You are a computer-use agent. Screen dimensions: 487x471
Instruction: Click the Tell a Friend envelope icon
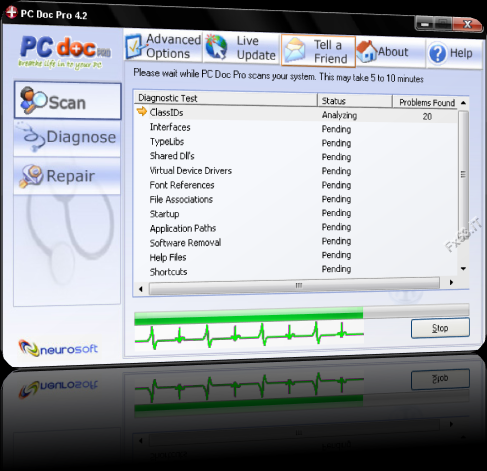coord(295,50)
